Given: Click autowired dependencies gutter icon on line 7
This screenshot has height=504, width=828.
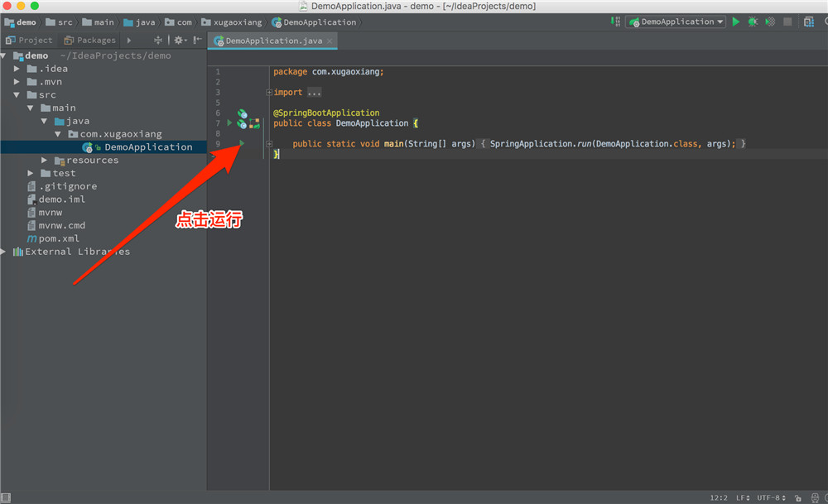Looking at the screenshot, I should point(254,123).
